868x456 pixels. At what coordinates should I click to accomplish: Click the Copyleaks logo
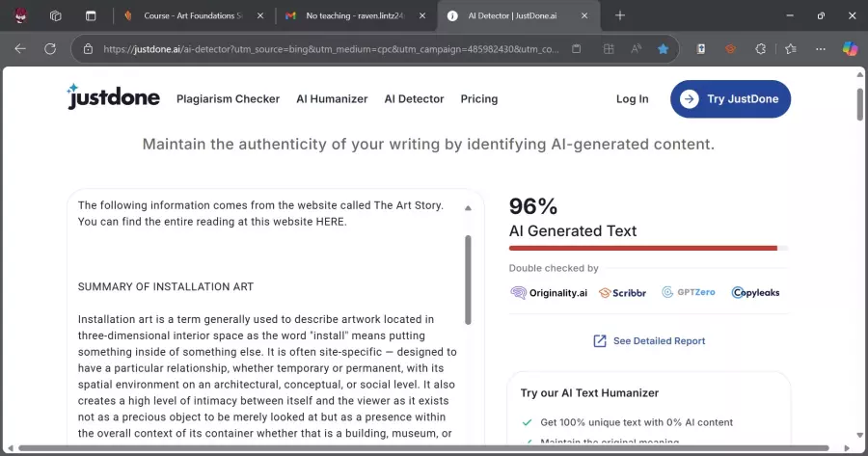point(755,292)
